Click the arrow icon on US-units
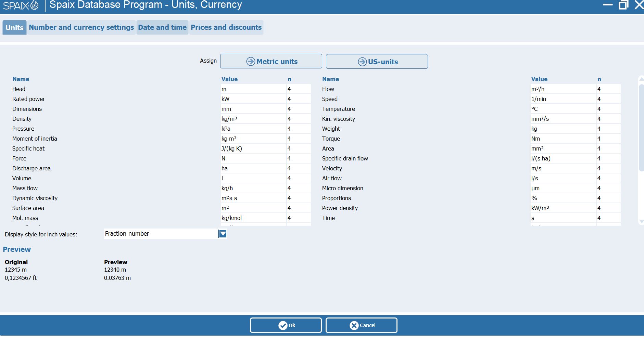This screenshot has width=644, height=338. (362, 62)
